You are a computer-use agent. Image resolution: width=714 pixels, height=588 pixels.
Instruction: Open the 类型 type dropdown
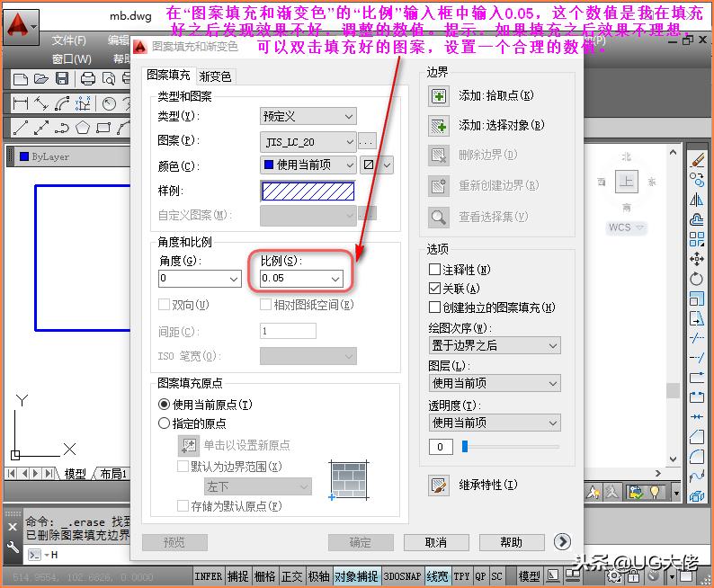pos(308,117)
